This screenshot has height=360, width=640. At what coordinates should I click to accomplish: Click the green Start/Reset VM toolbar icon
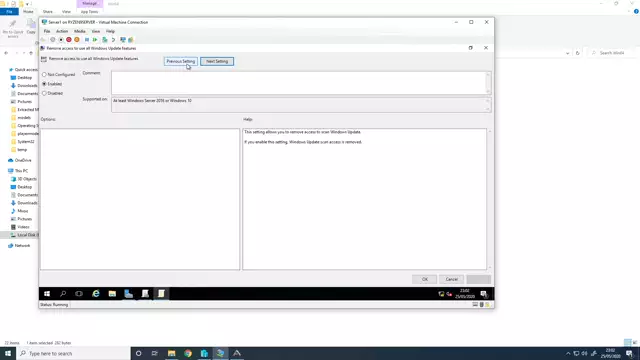[95, 40]
